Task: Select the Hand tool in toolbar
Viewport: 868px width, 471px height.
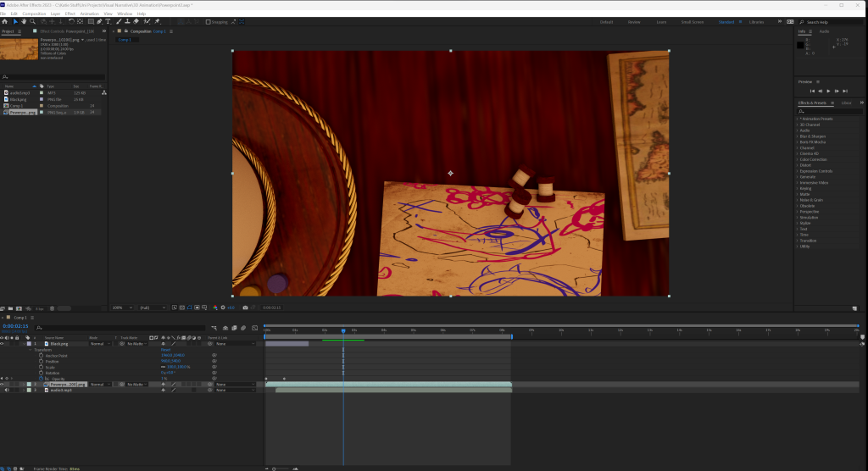Action: click(23, 21)
